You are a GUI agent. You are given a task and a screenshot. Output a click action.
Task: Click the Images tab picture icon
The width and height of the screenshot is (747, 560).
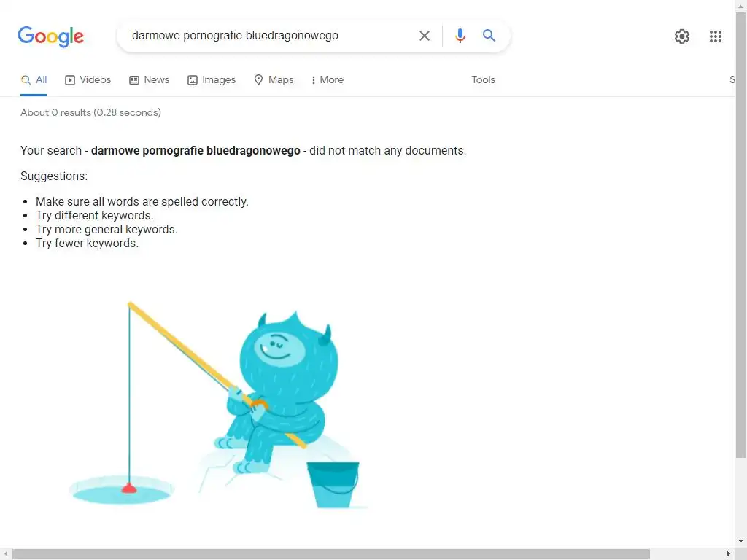[x=193, y=80]
